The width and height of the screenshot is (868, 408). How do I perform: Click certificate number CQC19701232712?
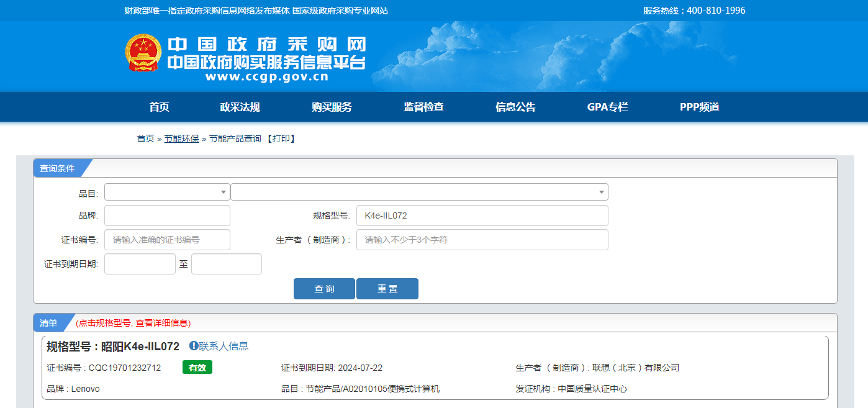pyautogui.click(x=125, y=368)
